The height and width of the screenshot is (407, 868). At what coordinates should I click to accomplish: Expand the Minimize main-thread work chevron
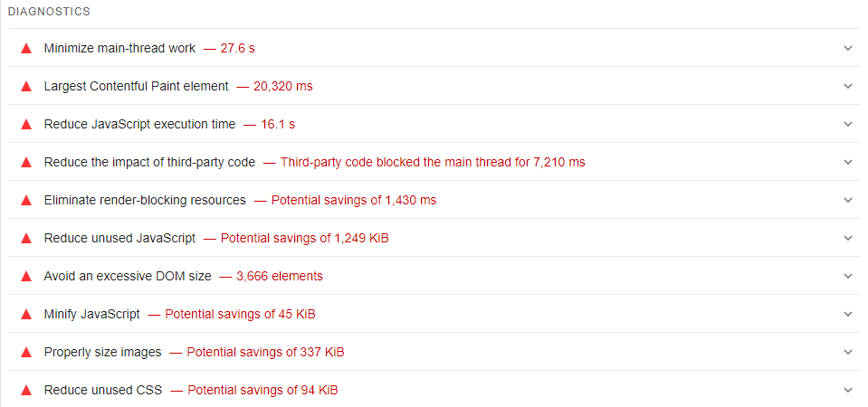tap(847, 48)
